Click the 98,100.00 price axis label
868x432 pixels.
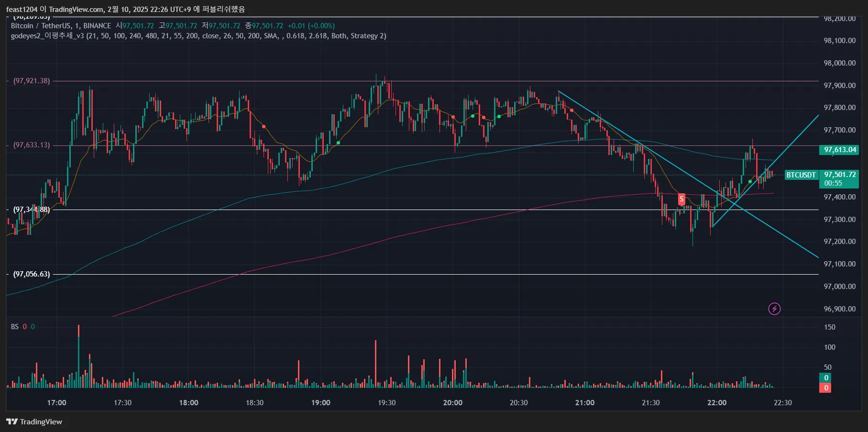(x=839, y=41)
